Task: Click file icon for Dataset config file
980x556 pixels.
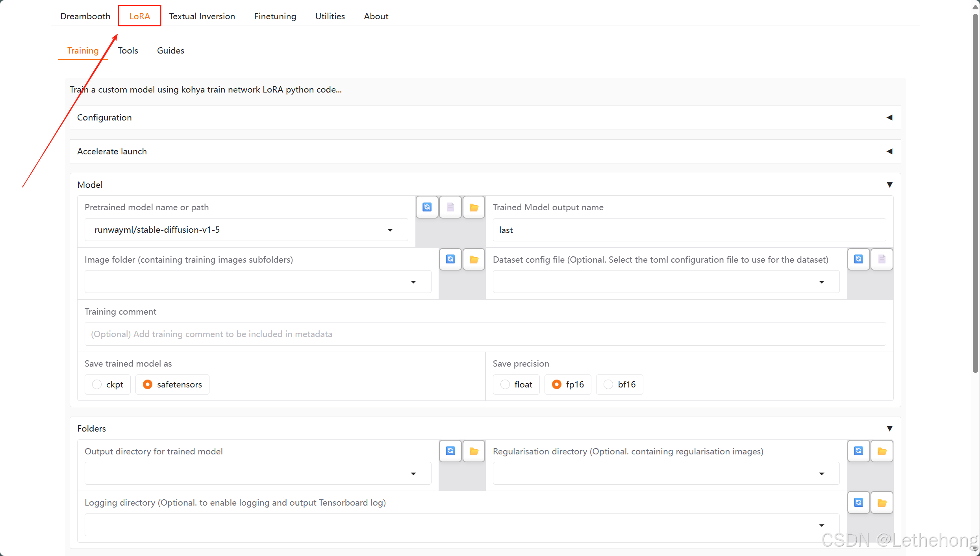Action: pyautogui.click(x=882, y=259)
